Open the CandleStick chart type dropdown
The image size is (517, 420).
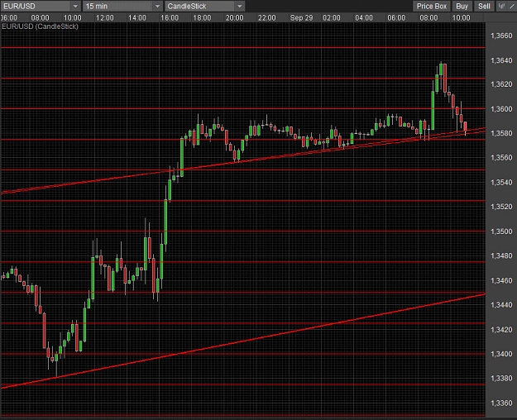[x=204, y=6]
